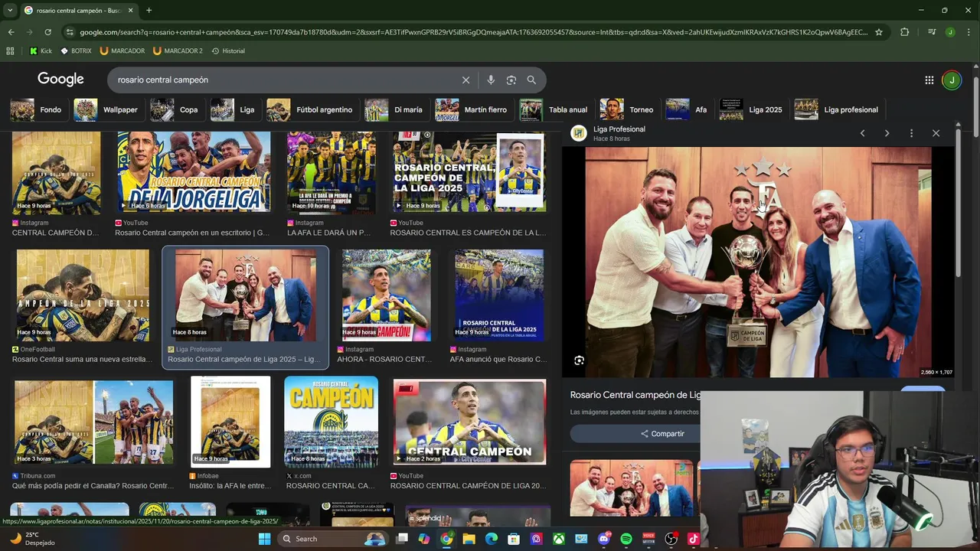980x551 pixels.
Task: Search inside image with the lens icon on preview
Action: pos(579,360)
